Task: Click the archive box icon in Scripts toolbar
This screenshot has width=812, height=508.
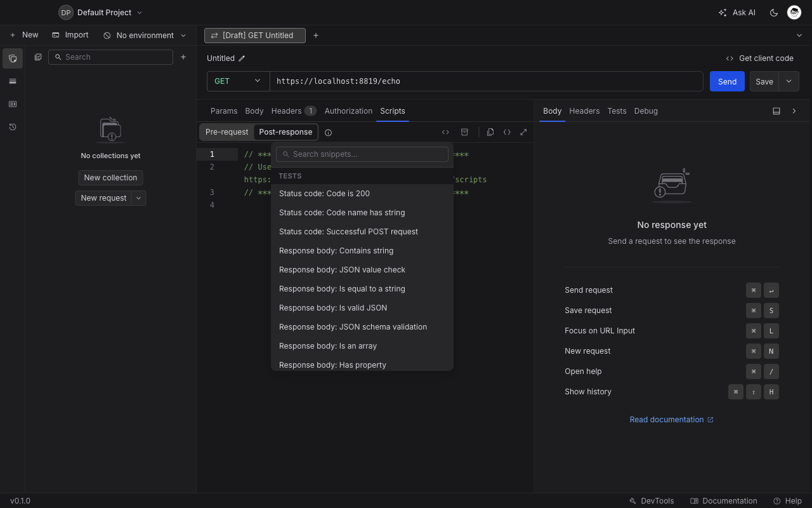Action: tap(464, 132)
